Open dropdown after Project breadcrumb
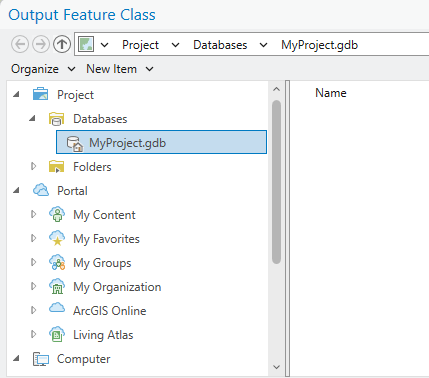Screen dimensions: 429x378 click(x=176, y=45)
